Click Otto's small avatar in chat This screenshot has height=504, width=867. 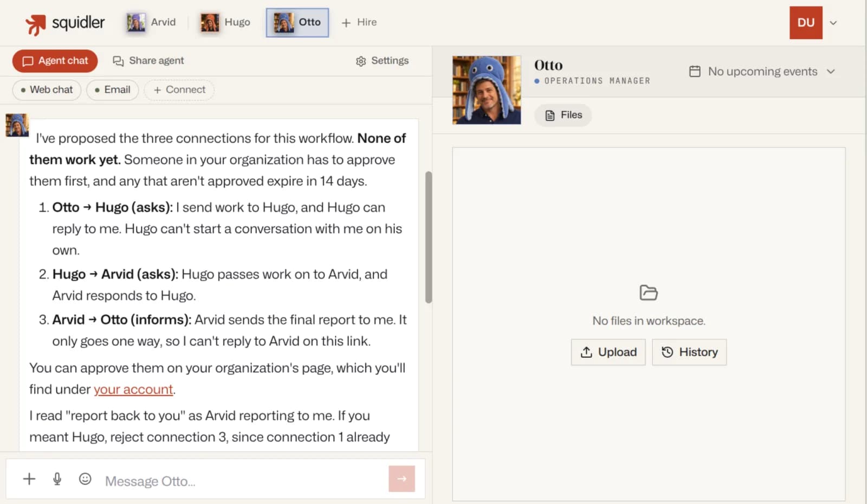click(x=17, y=125)
